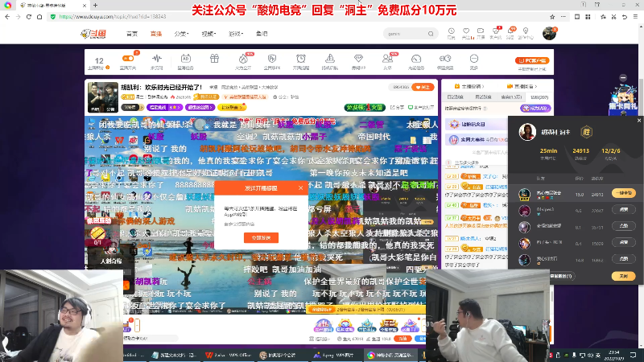The height and width of the screenshot is (362, 644).
Task: Click the 分享 share link
Action: point(397,108)
